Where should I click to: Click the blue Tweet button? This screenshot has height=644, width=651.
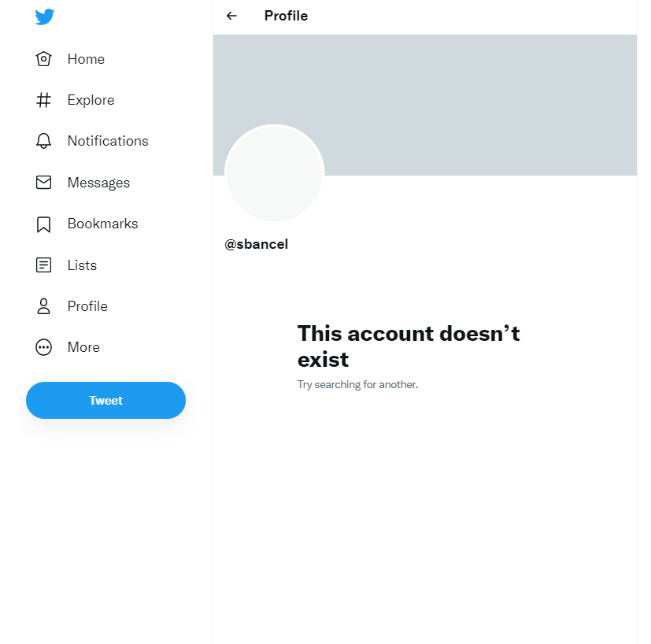tap(105, 400)
